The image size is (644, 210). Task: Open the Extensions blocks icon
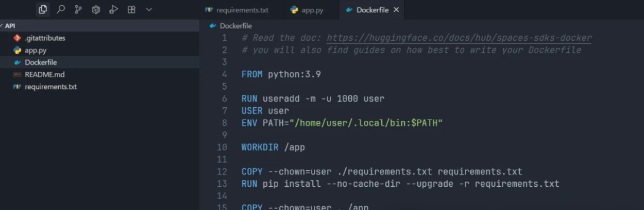pos(131,9)
